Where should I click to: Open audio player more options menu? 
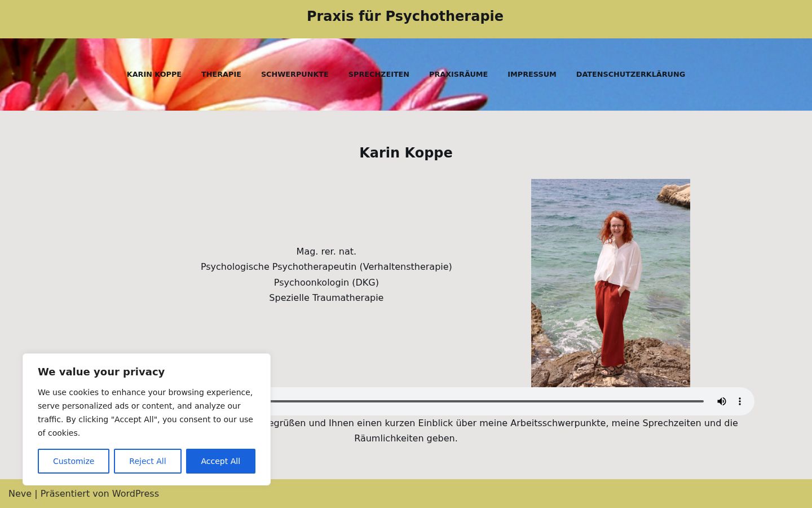740,401
